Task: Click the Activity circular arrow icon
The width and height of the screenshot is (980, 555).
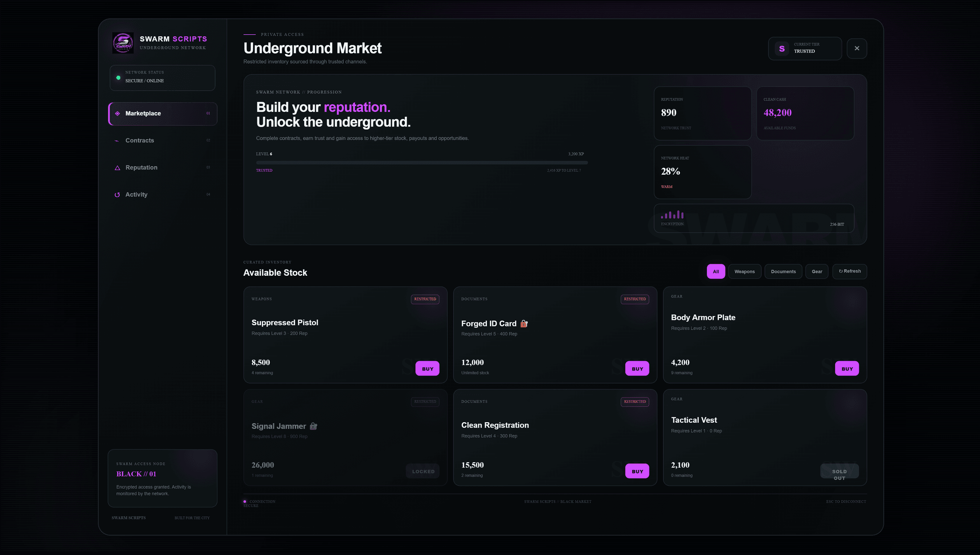Action: click(117, 195)
